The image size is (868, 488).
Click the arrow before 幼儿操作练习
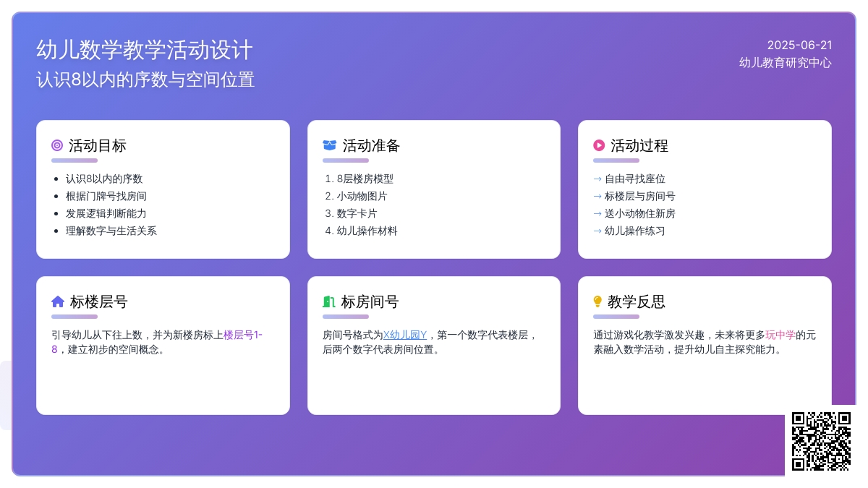(597, 231)
